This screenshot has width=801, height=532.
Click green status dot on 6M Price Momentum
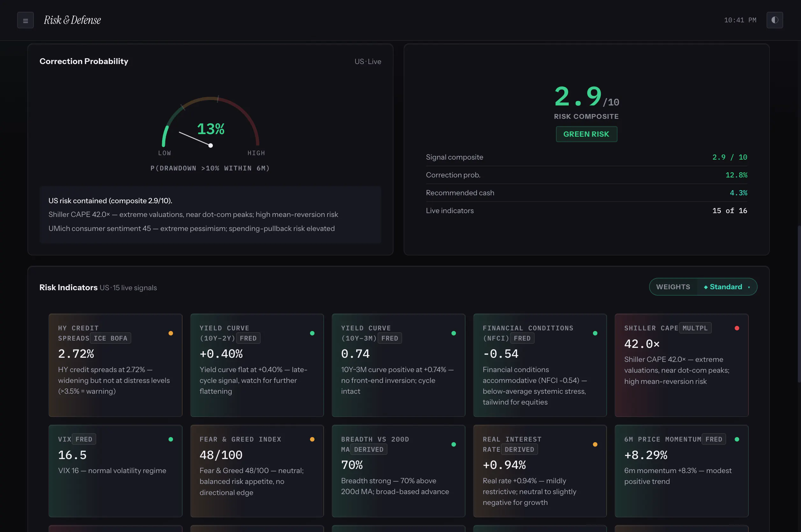click(x=737, y=439)
